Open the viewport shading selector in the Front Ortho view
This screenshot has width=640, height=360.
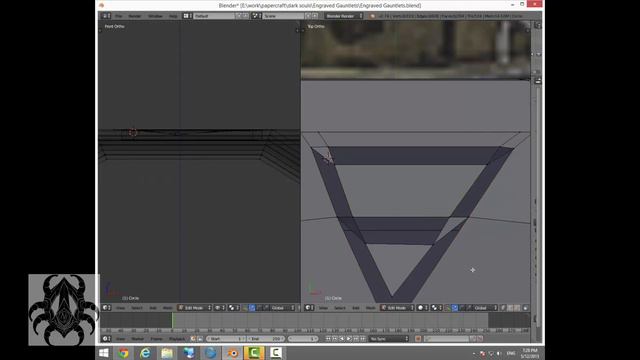pyautogui.click(x=220, y=308)
